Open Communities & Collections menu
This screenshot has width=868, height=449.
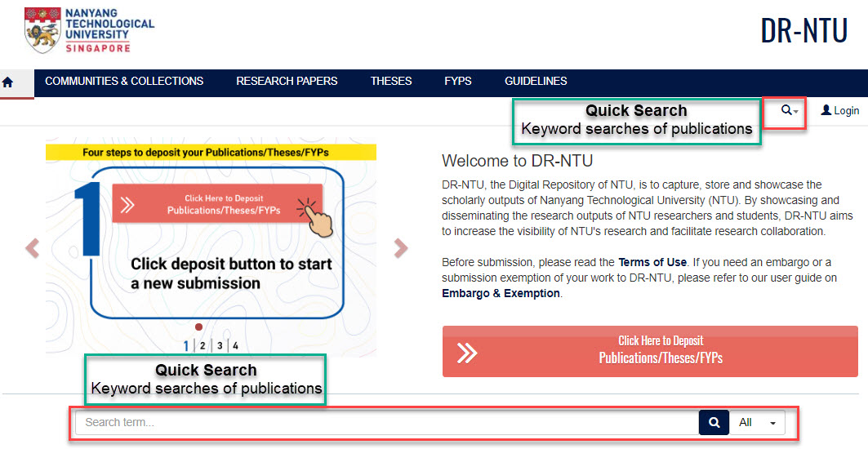coord(124,82)
